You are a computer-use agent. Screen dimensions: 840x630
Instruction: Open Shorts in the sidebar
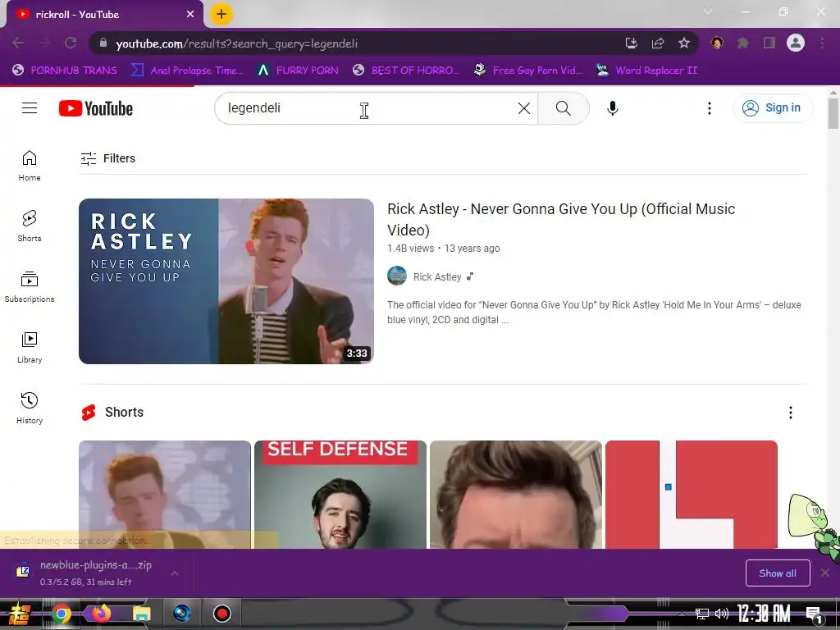coord(30,226)
